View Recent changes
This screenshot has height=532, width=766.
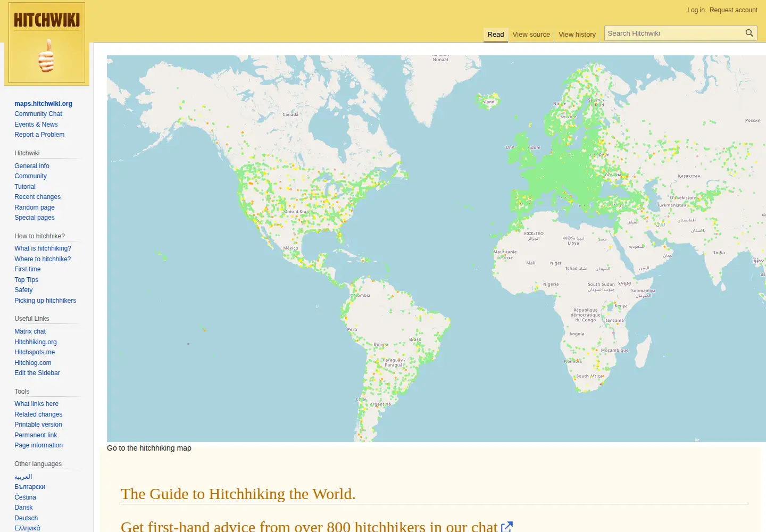pos(37,197)
